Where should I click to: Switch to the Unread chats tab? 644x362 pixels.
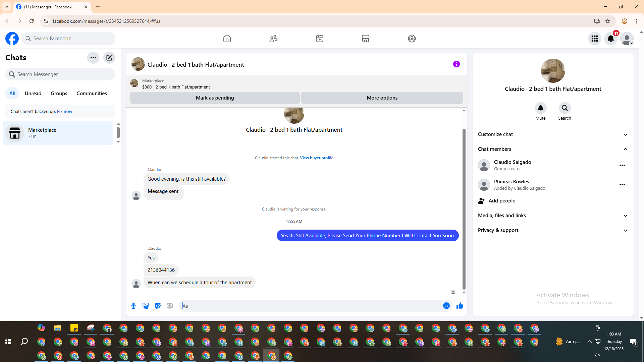coord(33,94)
